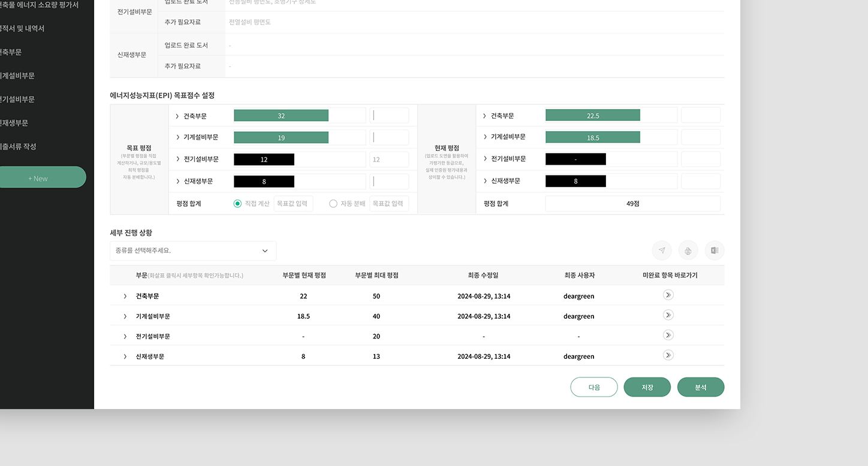
Task: Click the share/send icon above the table
Action: coord(662,250)
